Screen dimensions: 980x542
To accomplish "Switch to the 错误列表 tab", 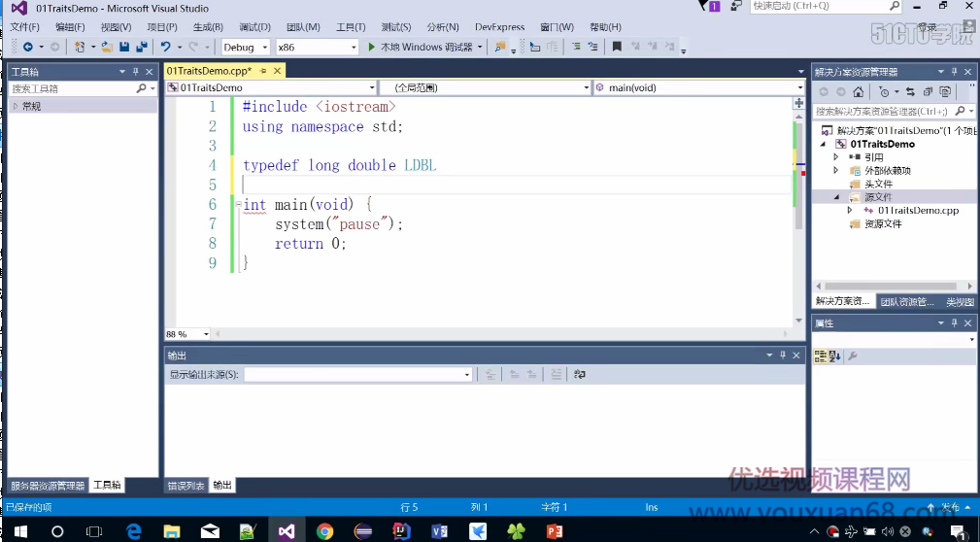I will point(186,485).
